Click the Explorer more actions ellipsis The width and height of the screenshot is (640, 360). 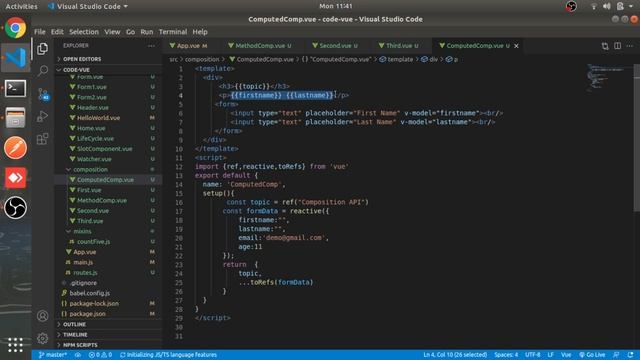[151, 46]
